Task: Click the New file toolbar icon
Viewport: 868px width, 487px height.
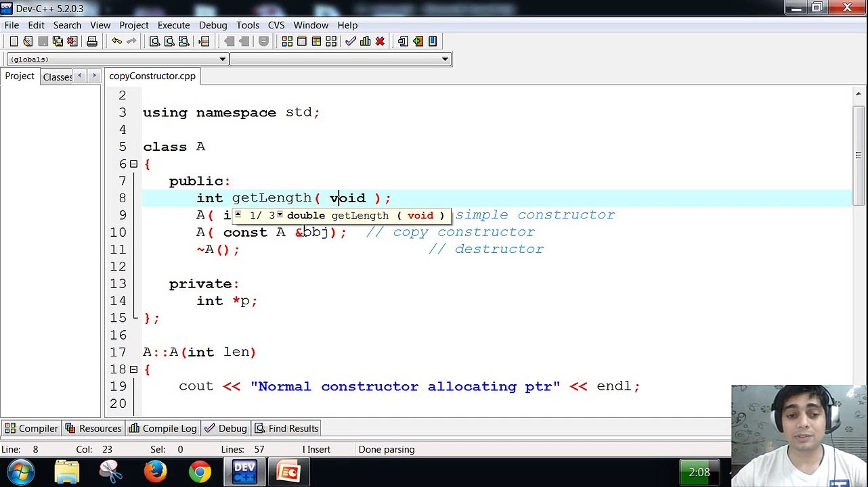Action: coord(14,41)
